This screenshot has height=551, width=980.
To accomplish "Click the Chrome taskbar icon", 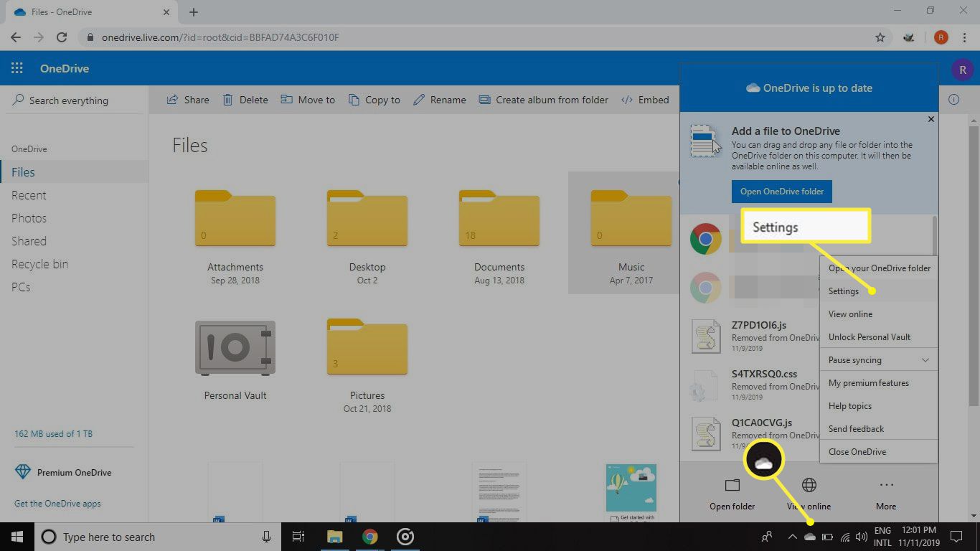I will pyautogui.click(x=370, y=537).
